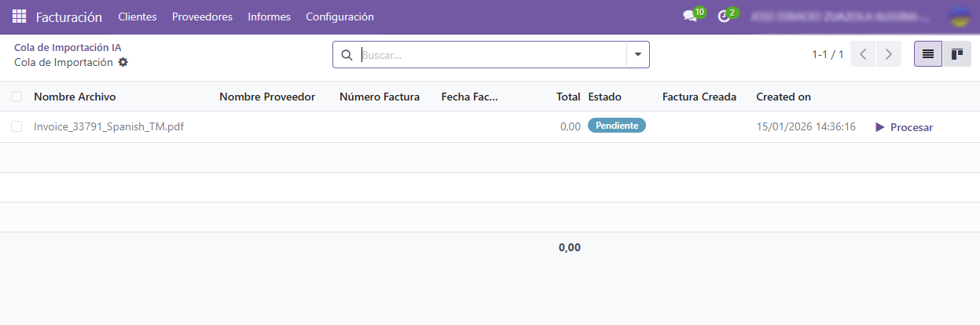
Task: Click the magnifying glass search icon
Action: 347,55
